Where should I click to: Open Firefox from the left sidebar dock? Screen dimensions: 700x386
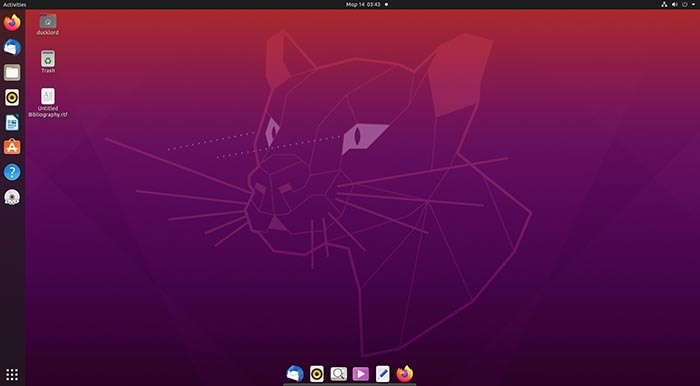[12, 22]
